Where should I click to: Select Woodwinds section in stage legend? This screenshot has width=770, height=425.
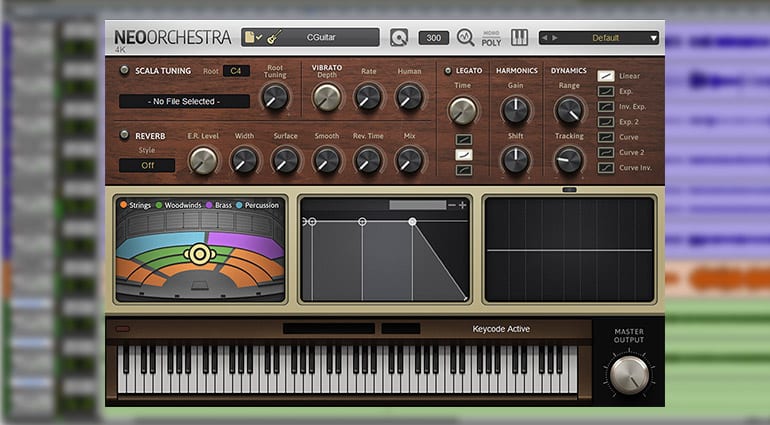point(179,205)
